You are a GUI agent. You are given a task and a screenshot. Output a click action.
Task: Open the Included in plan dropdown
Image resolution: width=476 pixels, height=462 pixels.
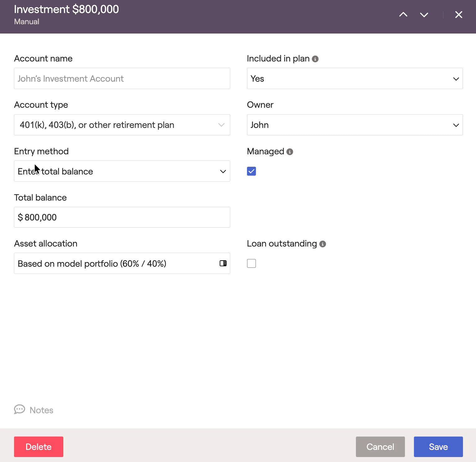click(354, 79)
